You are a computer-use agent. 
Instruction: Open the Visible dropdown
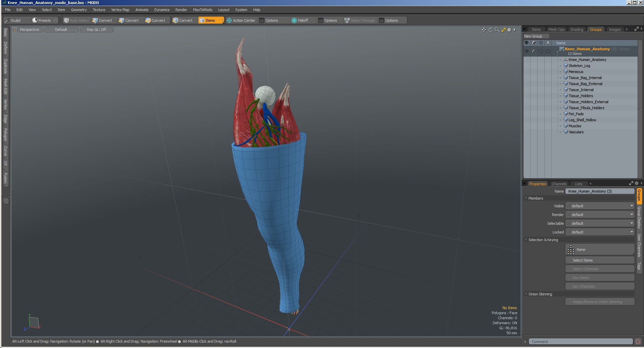[602, 206]
